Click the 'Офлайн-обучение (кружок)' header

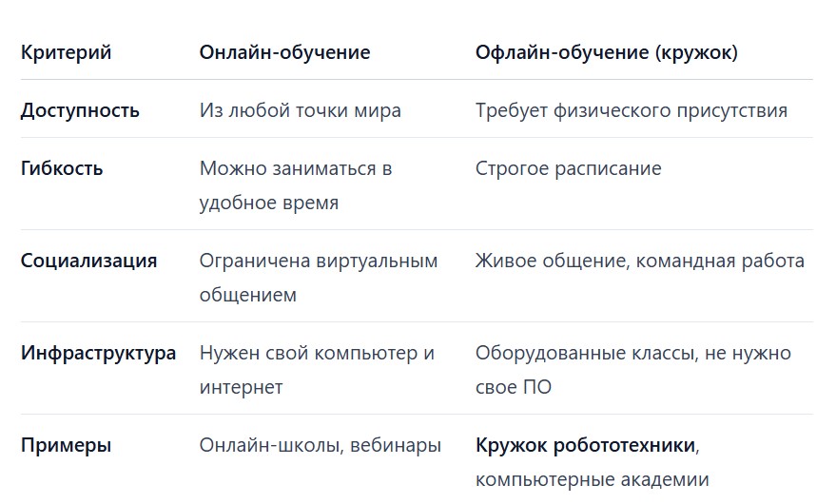point(606,52)
